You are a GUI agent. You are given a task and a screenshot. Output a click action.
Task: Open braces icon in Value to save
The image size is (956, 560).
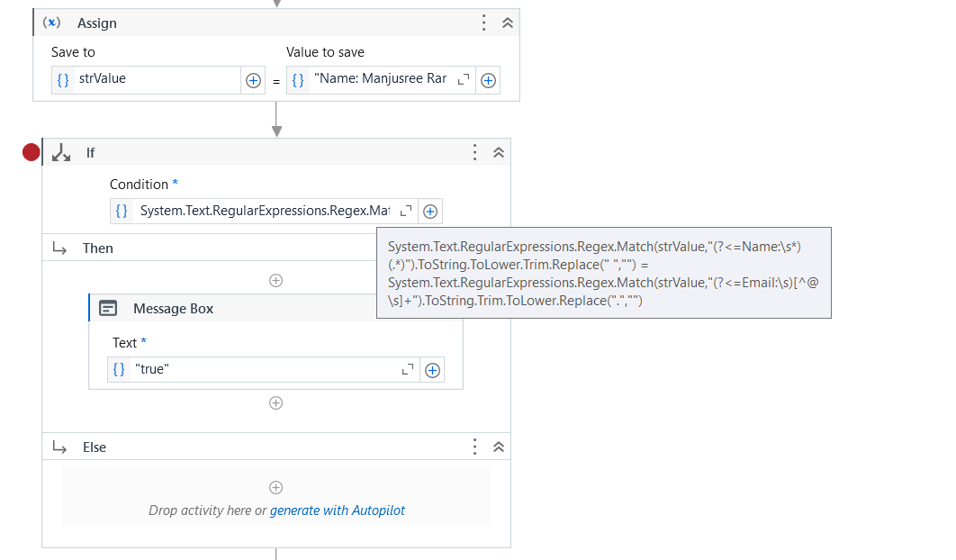[x=298, y=80]
